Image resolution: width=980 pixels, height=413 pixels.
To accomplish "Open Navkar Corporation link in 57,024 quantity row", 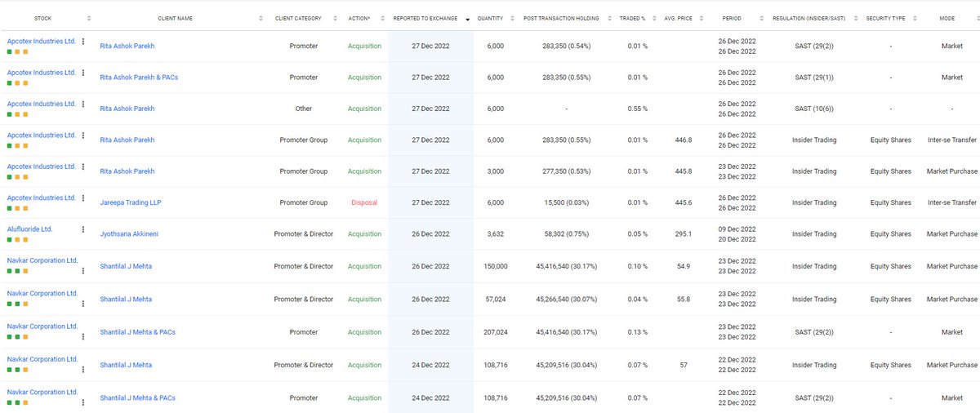I will [42, 293].
